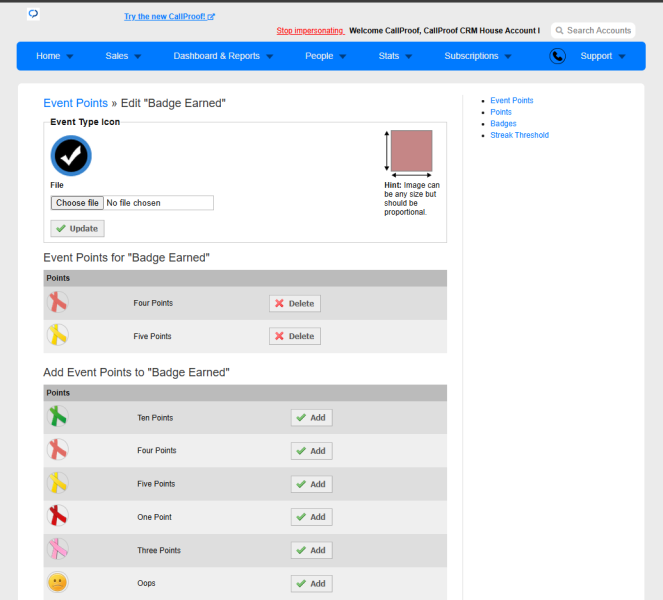
Task: Add Four Points to Badge Earned
Action: point(312,451)
